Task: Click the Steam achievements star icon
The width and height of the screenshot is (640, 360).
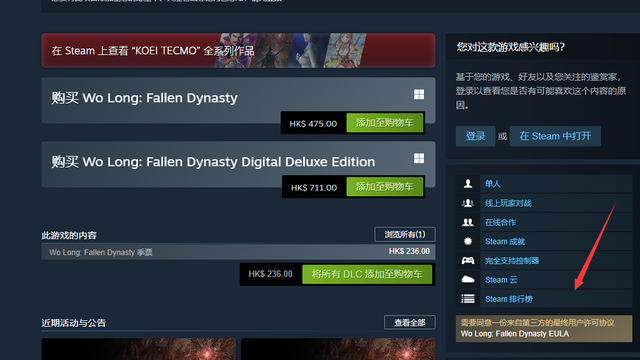Action: [468, 241]
